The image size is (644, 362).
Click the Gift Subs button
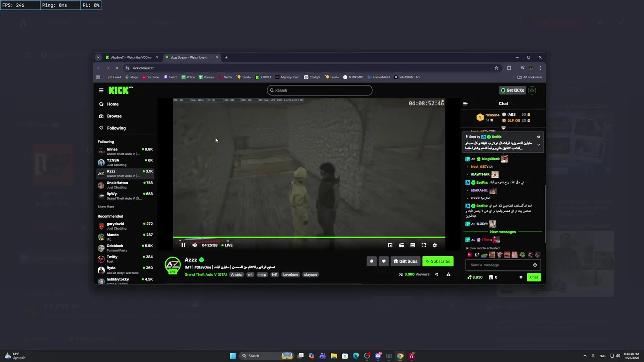[x=406, y=261]
